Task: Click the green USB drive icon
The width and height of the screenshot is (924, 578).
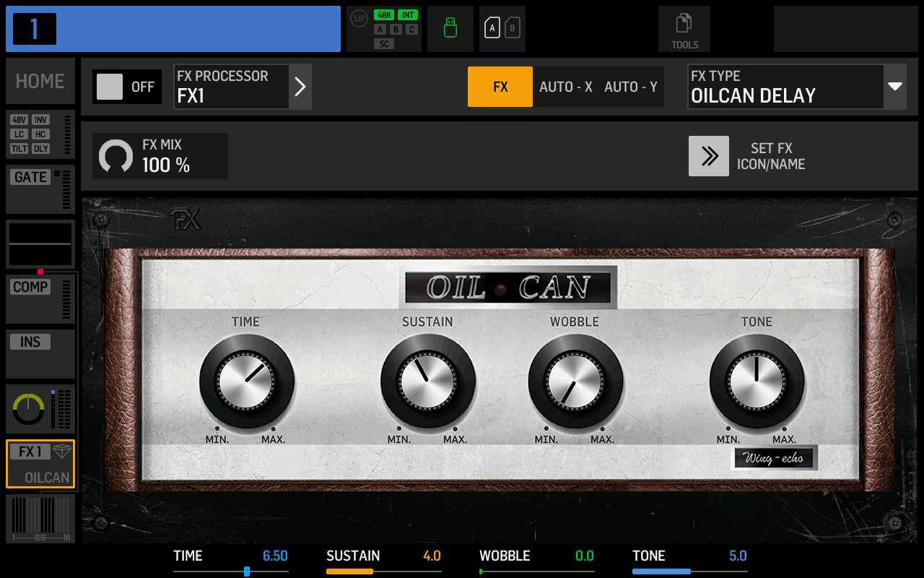Action: coord(450,28)
